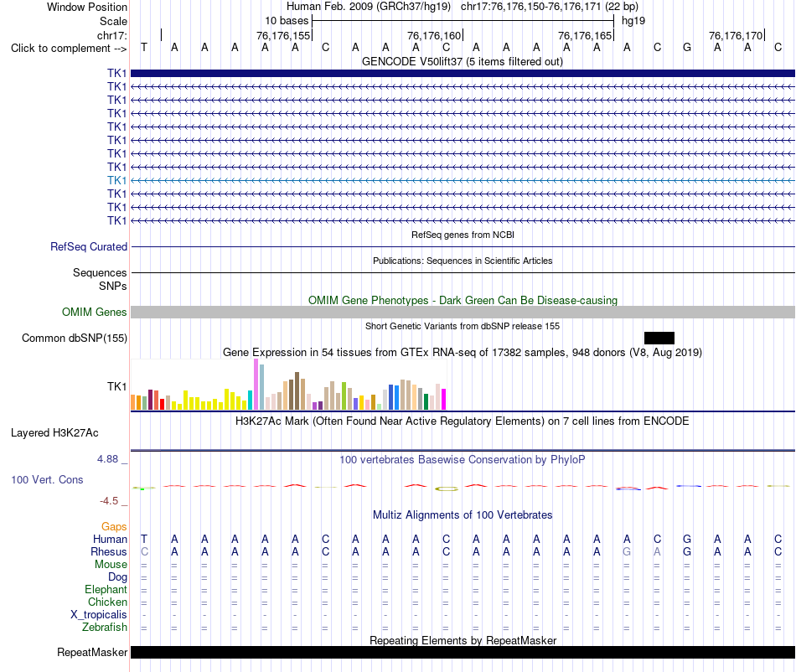Click the olive outlined PhyloP box
796x672 pixels.
coord(447,488)
